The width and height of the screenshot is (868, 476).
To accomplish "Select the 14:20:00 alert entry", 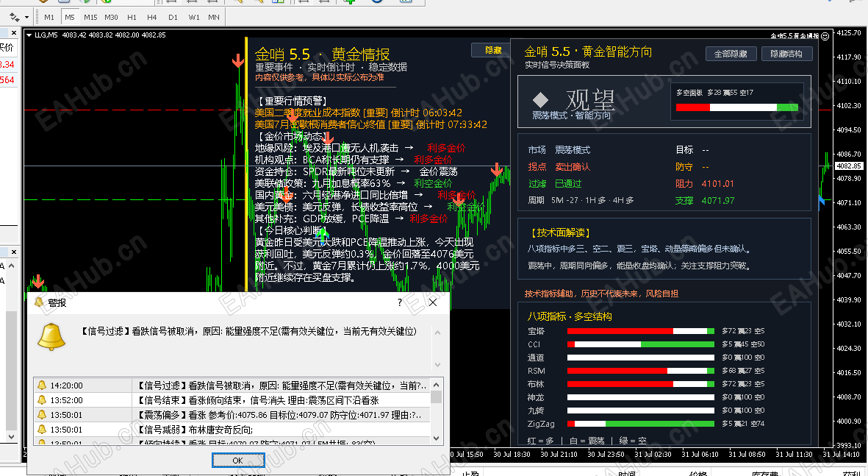I will point(232,385).
